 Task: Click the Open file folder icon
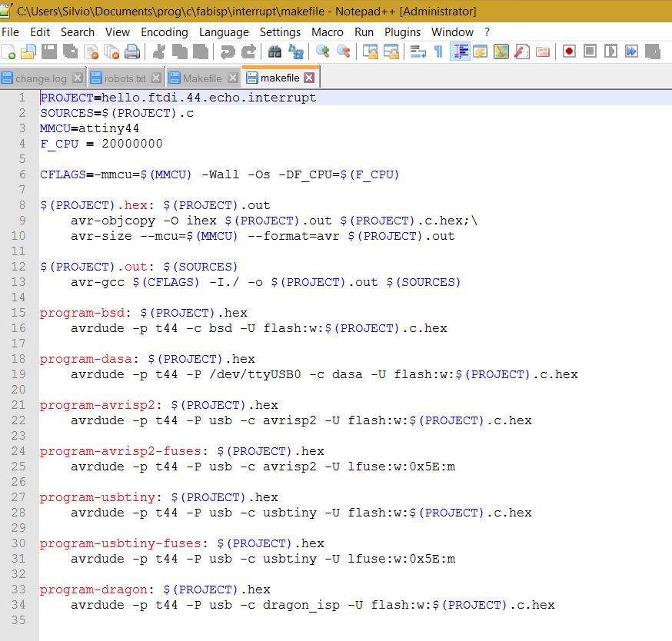(28, 51)
